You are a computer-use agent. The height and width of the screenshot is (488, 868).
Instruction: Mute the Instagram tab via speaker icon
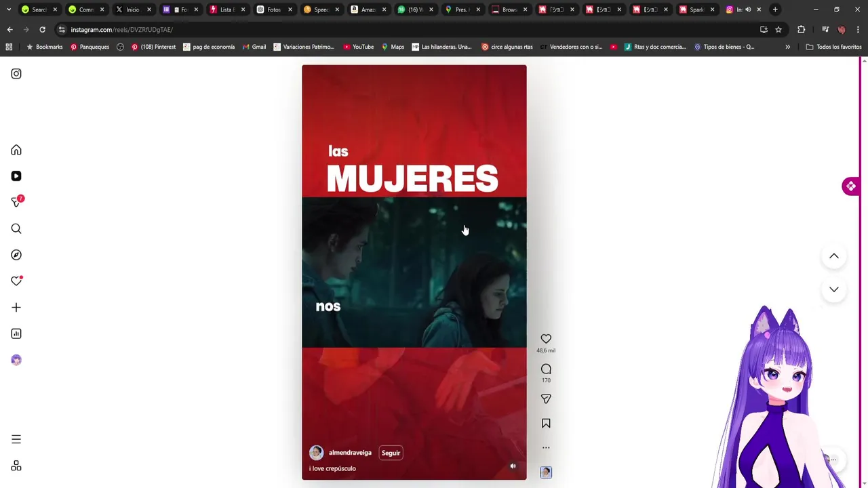[748, 9]
